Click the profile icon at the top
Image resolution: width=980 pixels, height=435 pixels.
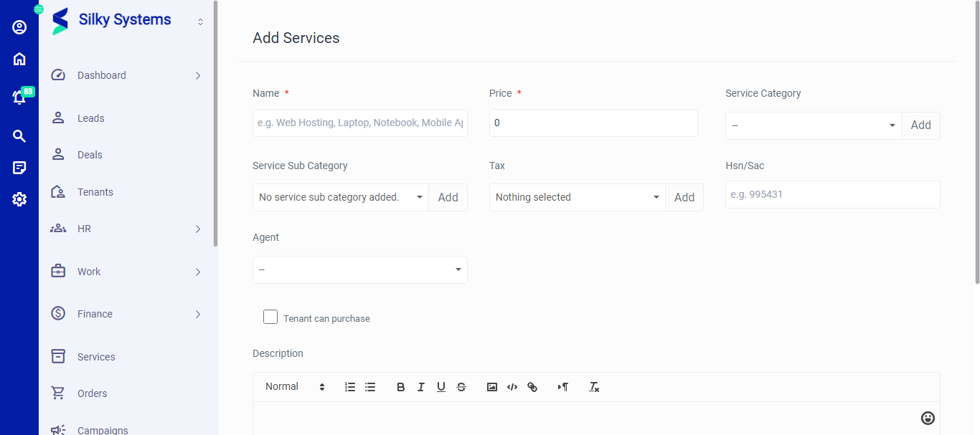pyautogui.click(x=19, y=27)
